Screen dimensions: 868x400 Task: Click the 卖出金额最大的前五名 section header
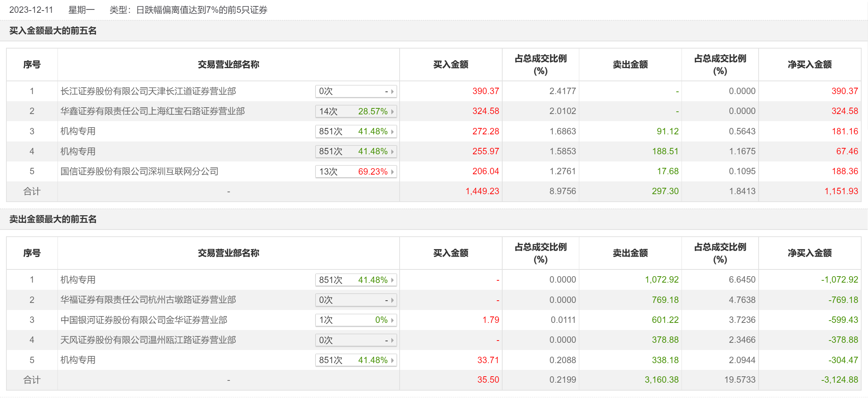(53, 219)
